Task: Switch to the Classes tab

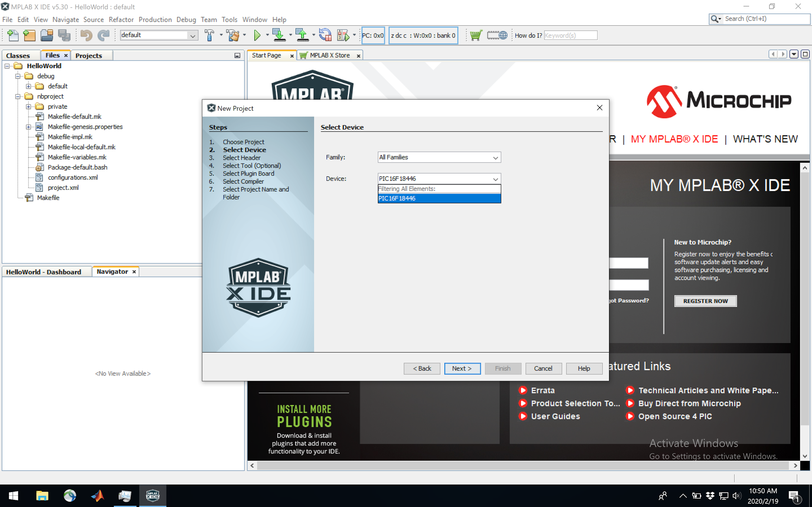Action: click(x=18, y=56)
